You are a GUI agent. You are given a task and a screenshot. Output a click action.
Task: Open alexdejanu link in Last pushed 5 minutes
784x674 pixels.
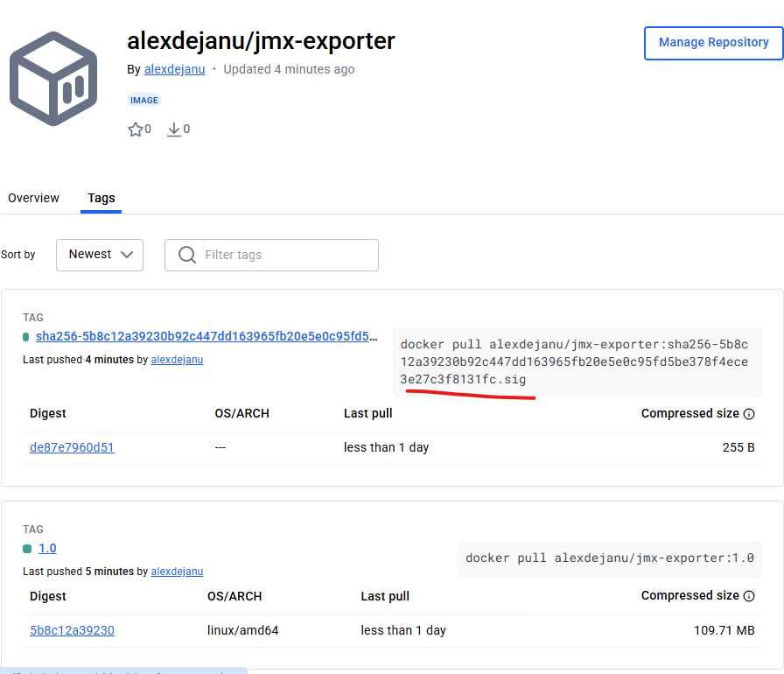[177, 572]
